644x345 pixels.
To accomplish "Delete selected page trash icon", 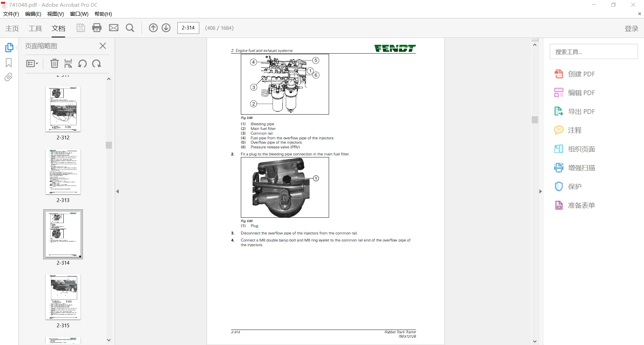I will tap(54, 63).
